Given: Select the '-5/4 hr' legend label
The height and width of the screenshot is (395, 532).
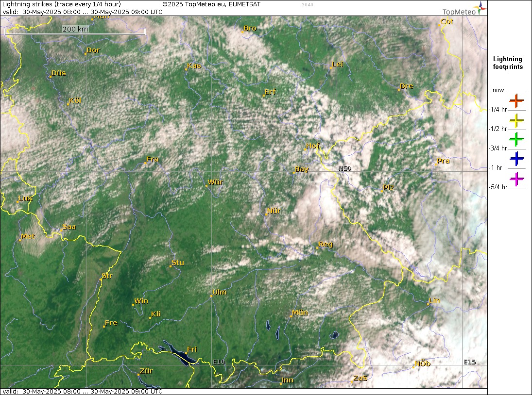Looking at the screenshot, I should (498, 187).
